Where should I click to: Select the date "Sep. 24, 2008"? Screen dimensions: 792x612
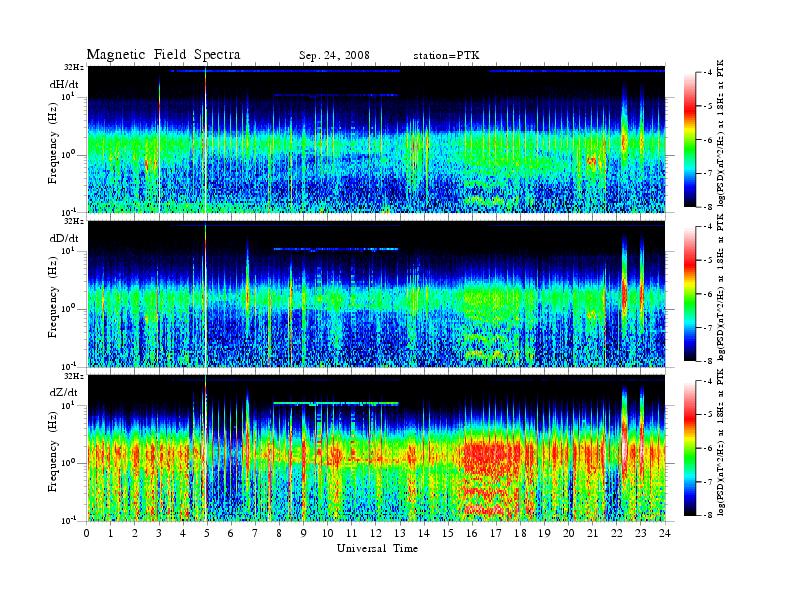click(x=334, y=56)
